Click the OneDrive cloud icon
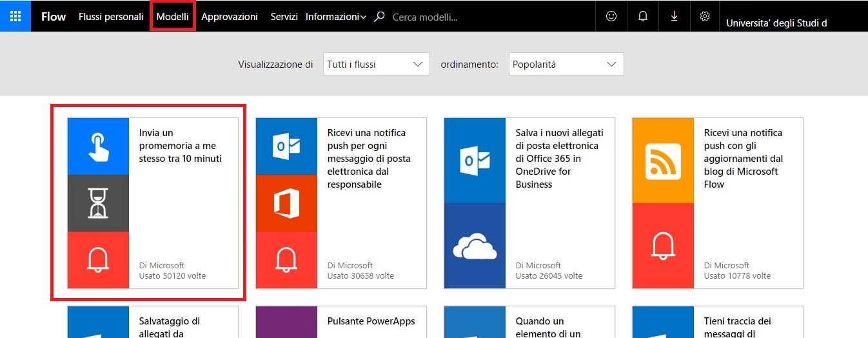 tap(475, 246)
